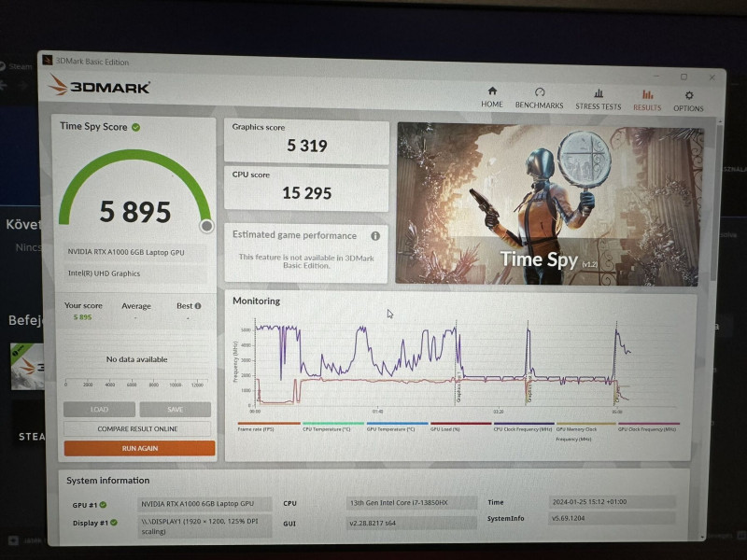Viewport: 747px width, 560px height.
Task: Open the OPTIONS gear icon
Action: click(689, 95)
